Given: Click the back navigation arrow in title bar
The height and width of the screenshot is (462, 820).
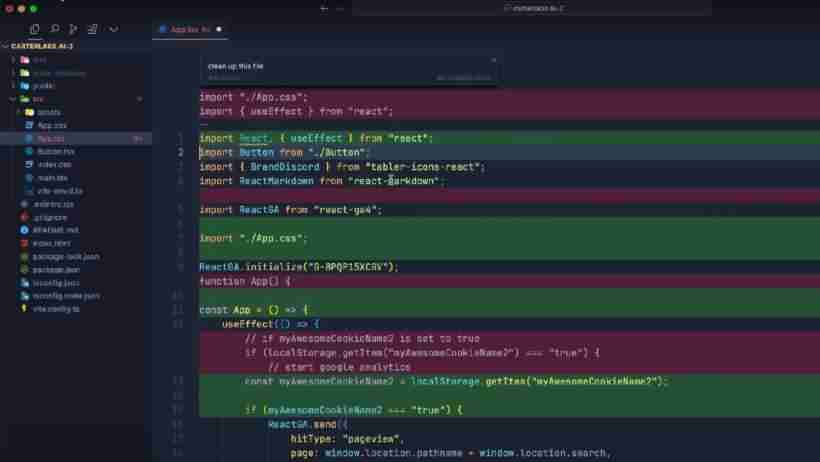Looking at the screenshot, I should click(323, 8).
